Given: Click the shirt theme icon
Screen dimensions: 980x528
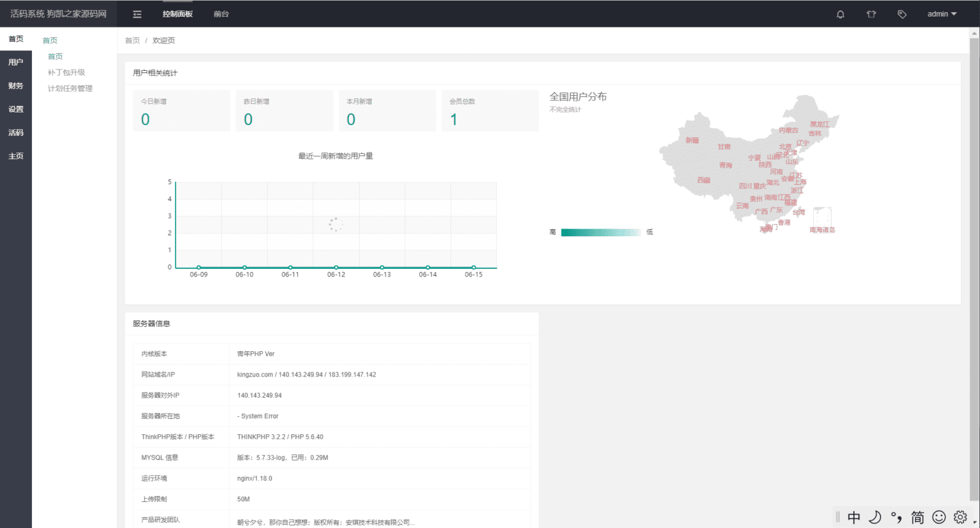Looking at the screenshot, I should tap(871, 14).
